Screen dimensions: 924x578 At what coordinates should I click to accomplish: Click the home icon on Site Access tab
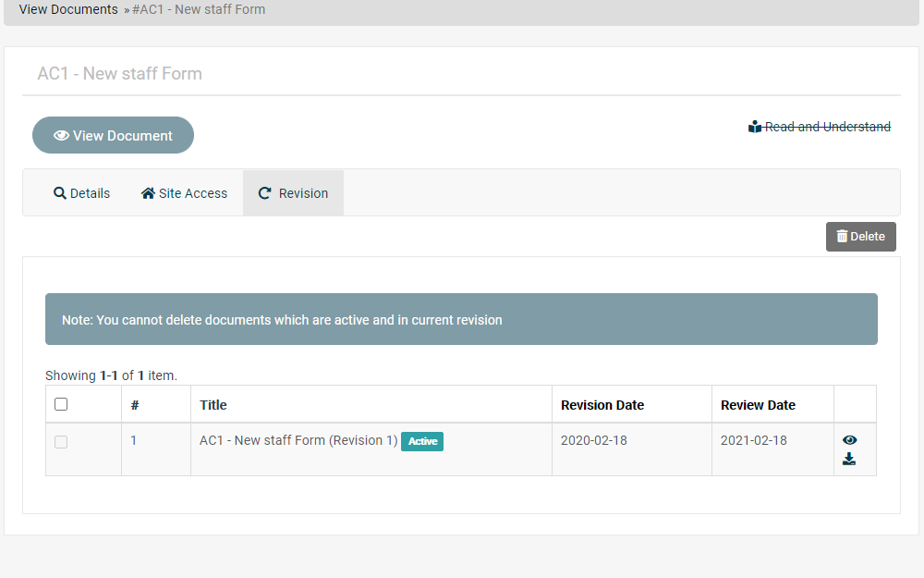coord(148,193)
